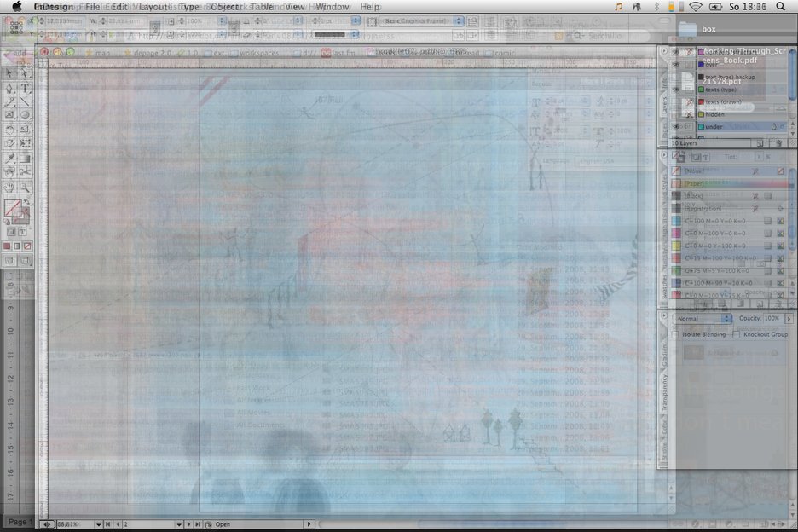Select the Direct Selection tool
The image size is (798, 532).
[25, 74]
